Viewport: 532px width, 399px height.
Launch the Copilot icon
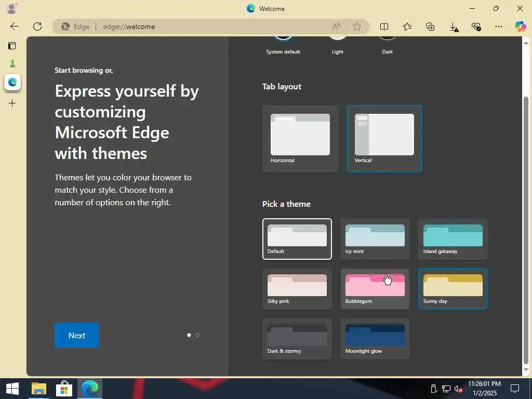[520, 26]
